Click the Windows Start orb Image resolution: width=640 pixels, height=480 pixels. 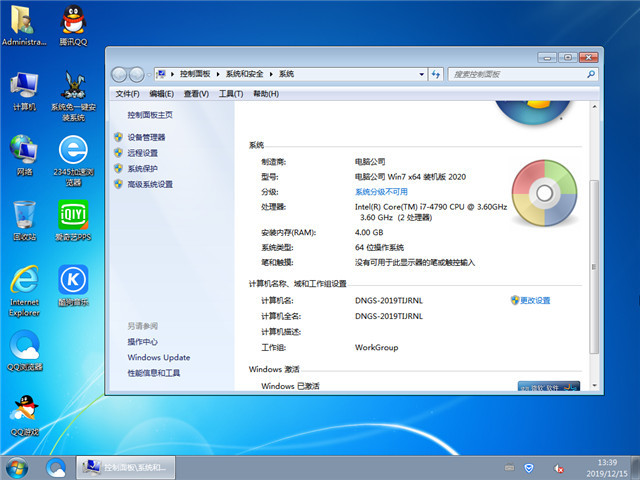click(x=17, y=467)
